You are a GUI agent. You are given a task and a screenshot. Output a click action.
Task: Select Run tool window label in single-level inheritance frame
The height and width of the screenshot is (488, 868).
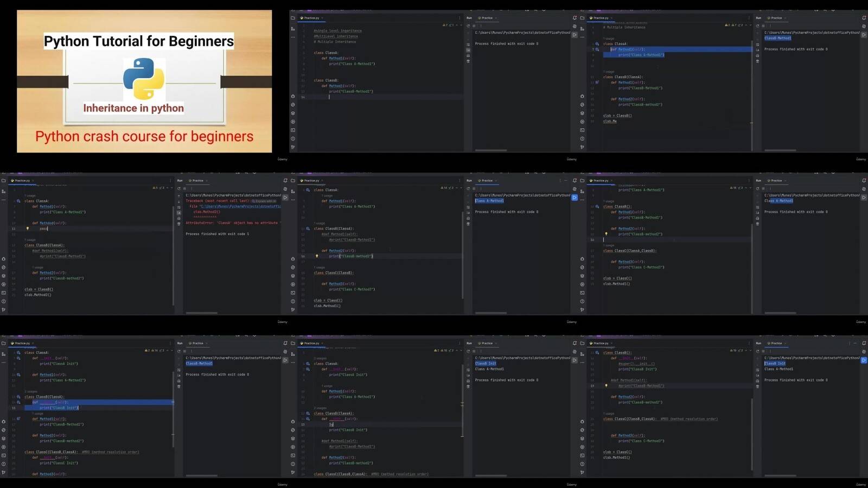pos(469,18)
